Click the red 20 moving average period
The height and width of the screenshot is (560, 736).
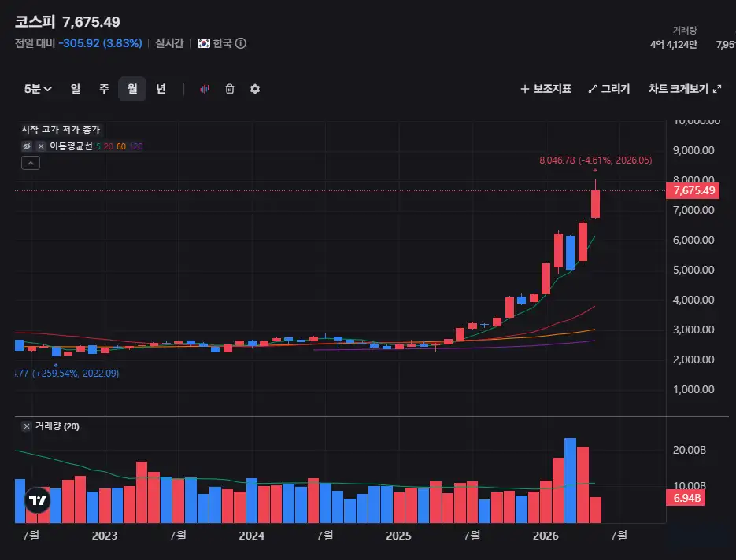point(109,146)
